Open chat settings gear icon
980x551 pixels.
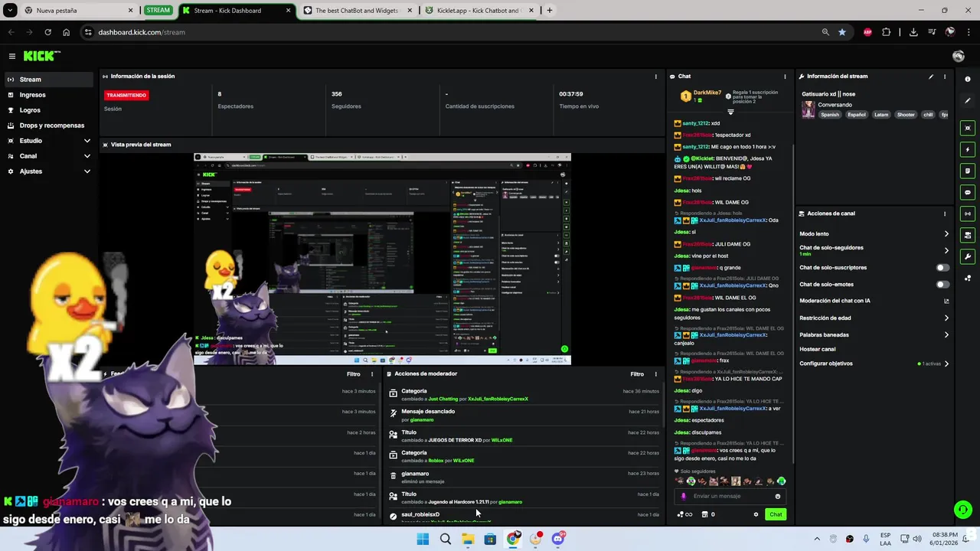pyautogui.click(x=756, y=514)
